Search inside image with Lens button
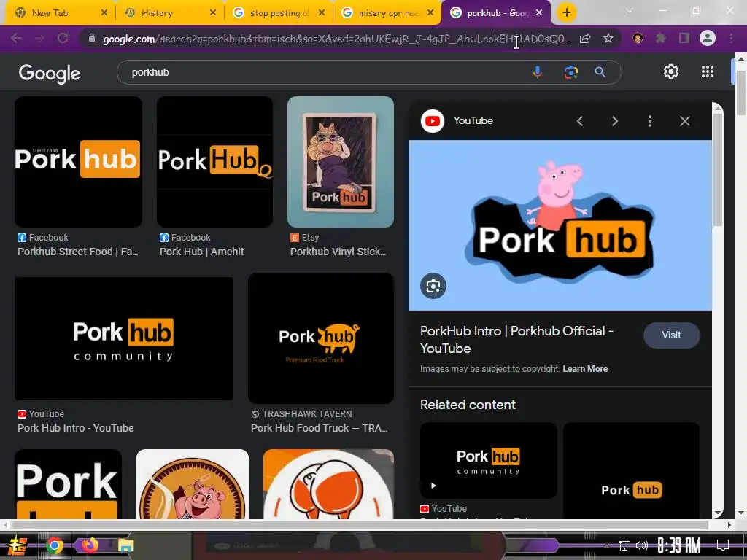 433,286
